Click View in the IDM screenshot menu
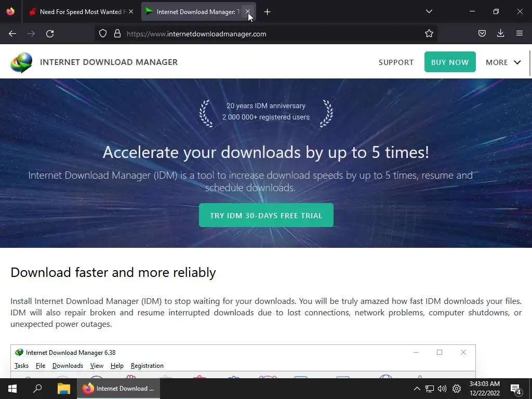 point(97,365)
